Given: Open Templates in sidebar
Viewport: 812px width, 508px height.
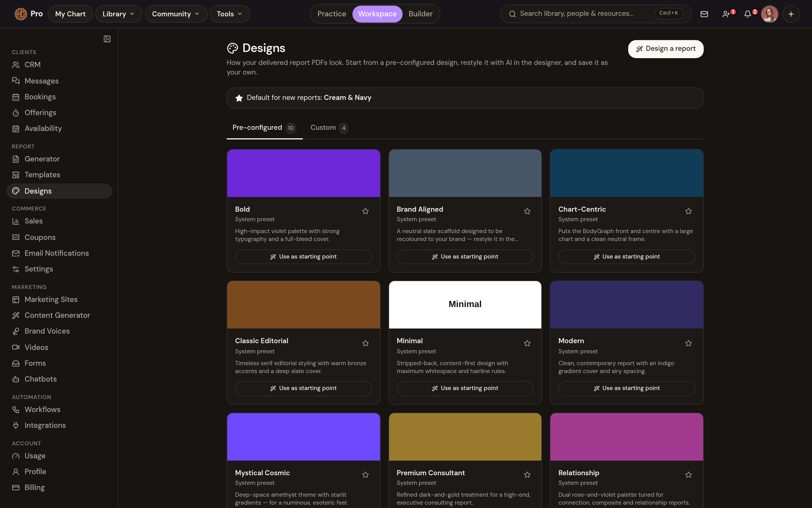Looking at the screenshot, I should point(59,175).
